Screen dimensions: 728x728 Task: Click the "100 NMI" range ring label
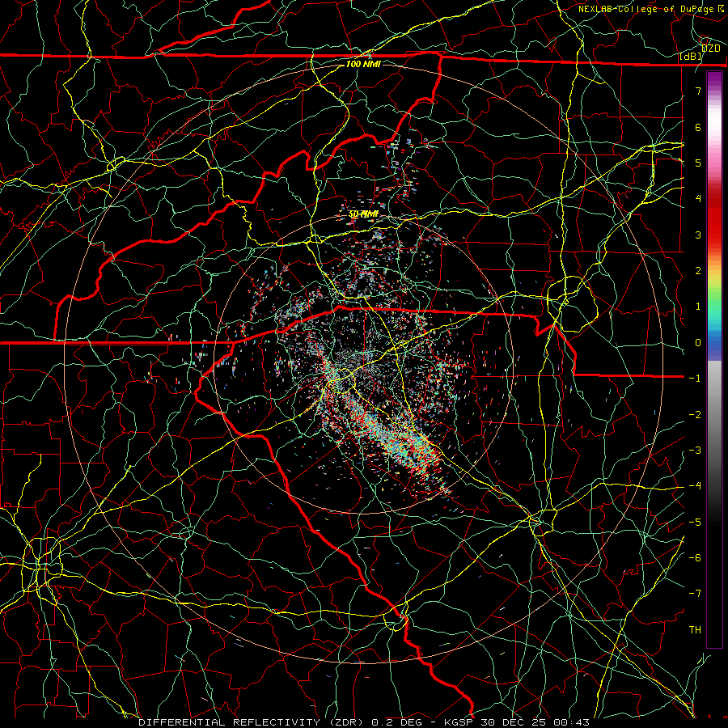(363, 64)
